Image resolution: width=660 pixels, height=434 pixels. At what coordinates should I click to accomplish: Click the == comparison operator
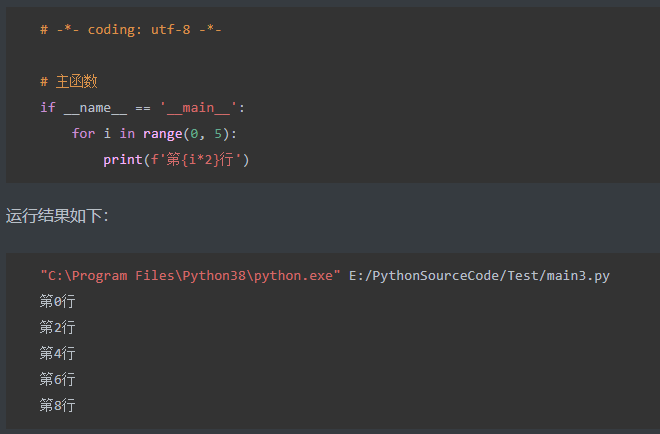[x=143, y=108]
